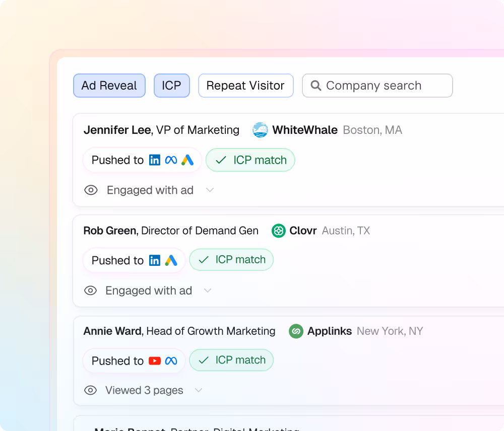Click the Applinks company logo

296,331
